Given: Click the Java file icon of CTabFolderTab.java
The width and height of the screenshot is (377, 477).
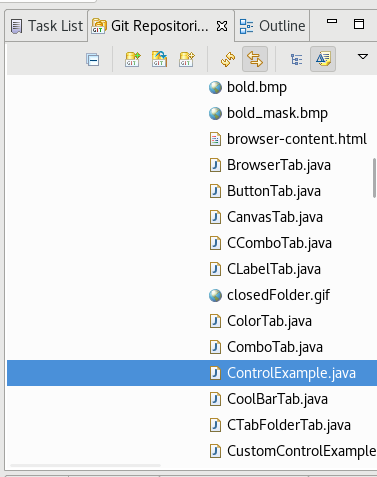Looking at the screenshot, I should click(x=215, y=425).
